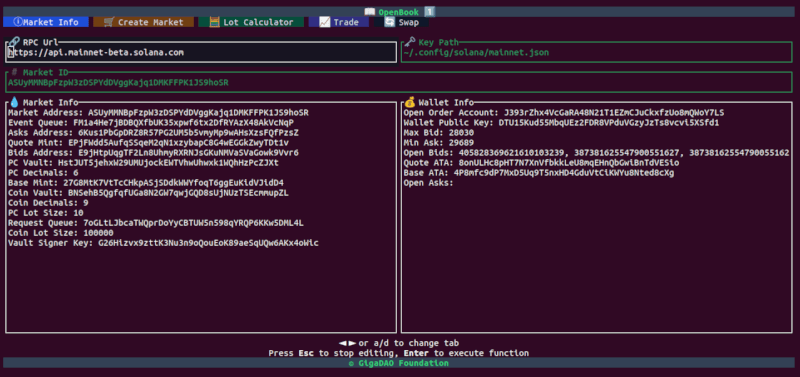Click the Coin Lot Size: 100000 line
Image resolution: width=800 pixels, height=377 pixels.
tap(60, 233)
